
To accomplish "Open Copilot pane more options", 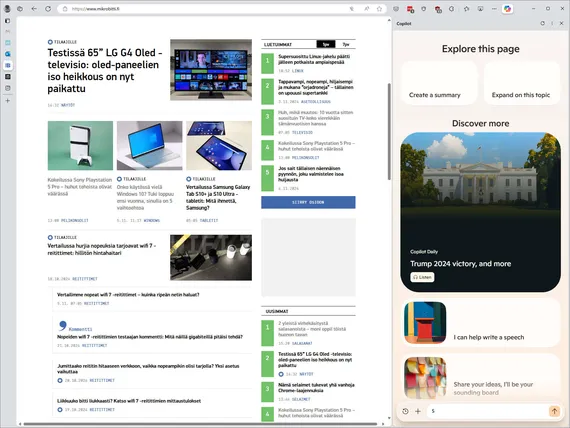I will (552, 23).
